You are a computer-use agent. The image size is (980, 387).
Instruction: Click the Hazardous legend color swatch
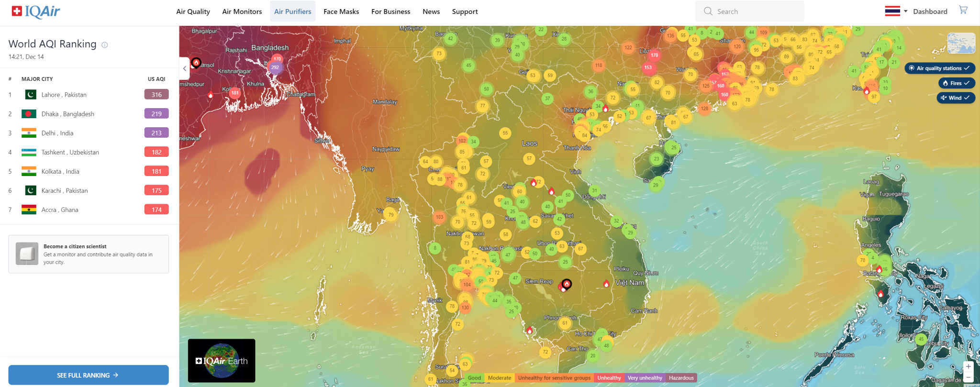[x=681, y=378]
